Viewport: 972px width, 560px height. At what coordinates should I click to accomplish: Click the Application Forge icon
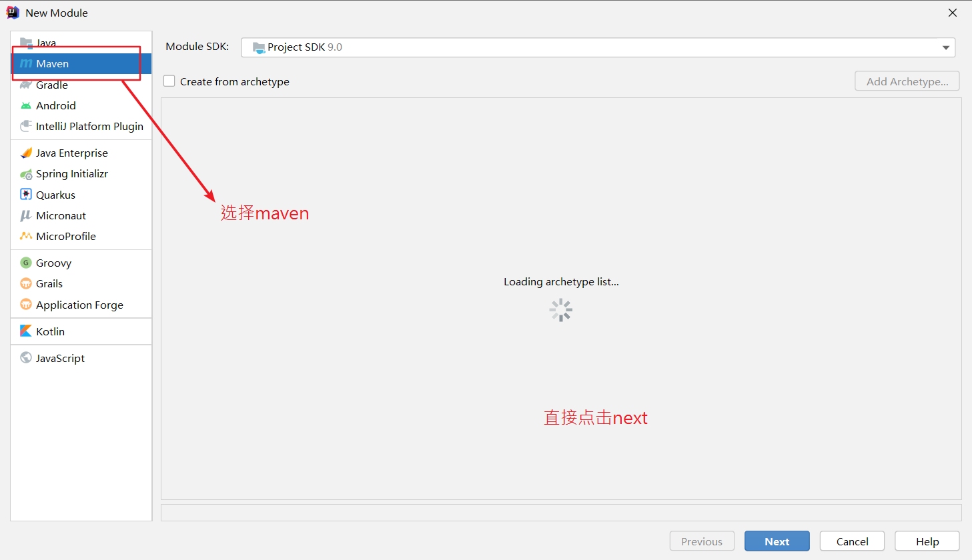(26, 305)
